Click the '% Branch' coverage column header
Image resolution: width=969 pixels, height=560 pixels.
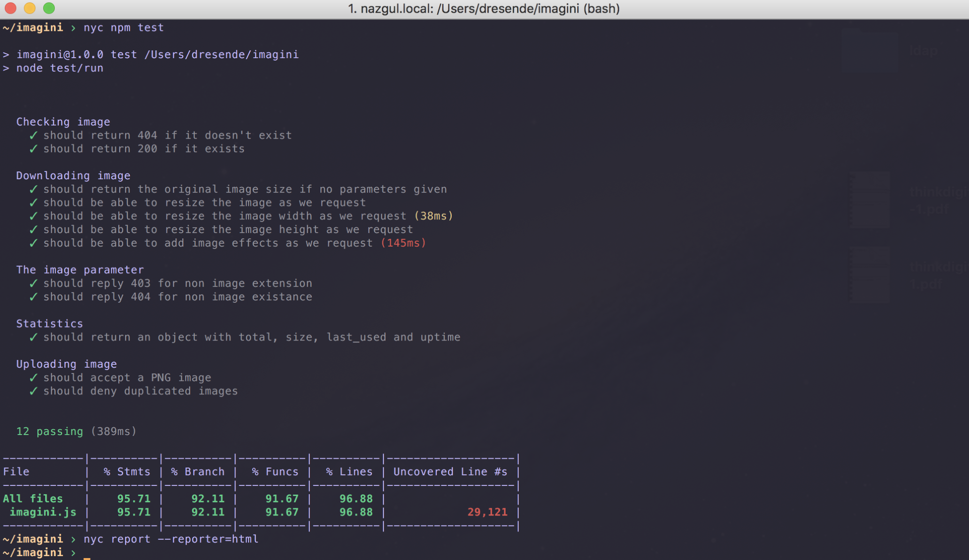coord(198,472)
